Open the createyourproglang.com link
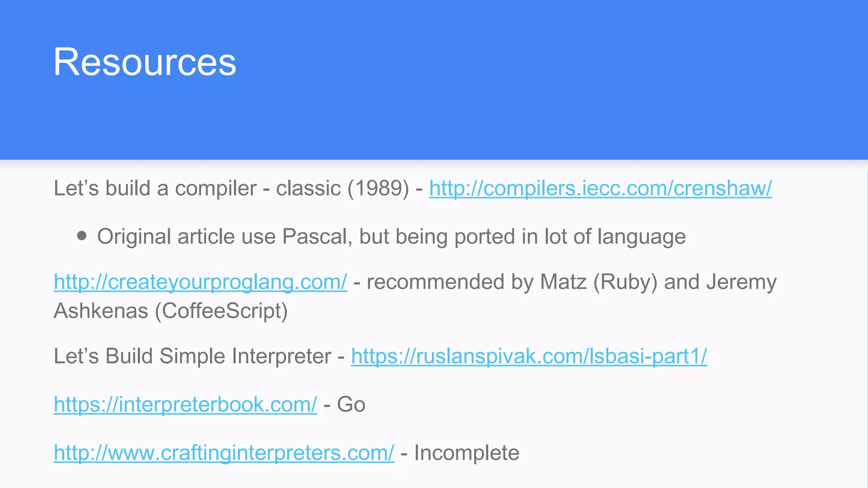The width and height of the screenshot is (868, 488). click(x=200, y=282)
